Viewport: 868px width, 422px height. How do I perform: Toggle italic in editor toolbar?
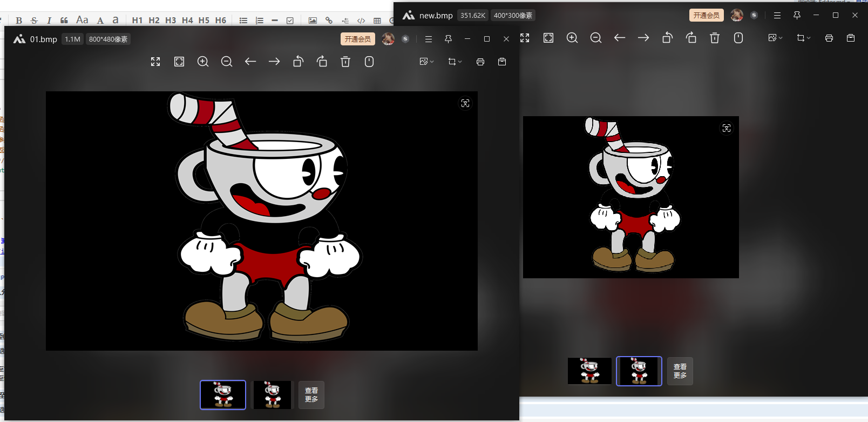click(49, 20)
